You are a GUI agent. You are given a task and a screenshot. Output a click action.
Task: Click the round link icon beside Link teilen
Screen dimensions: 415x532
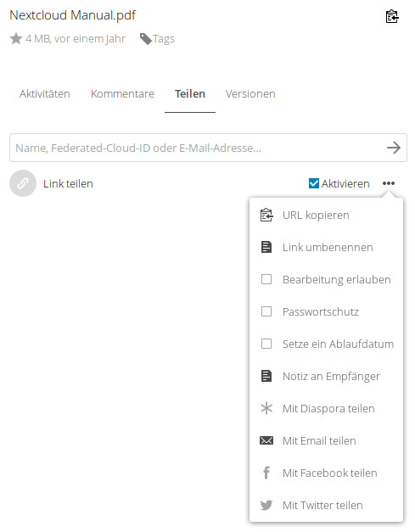pyautogui.click(x=23, y=183)
